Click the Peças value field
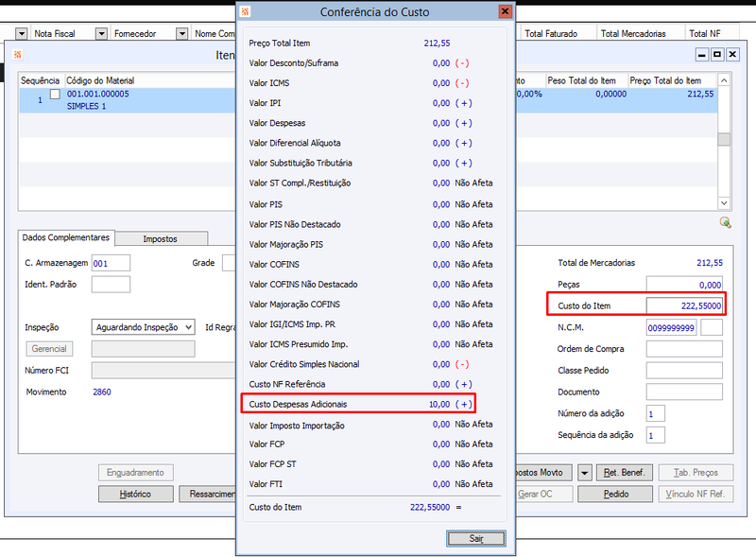This screenshot has height=557, width=756. 684,285
